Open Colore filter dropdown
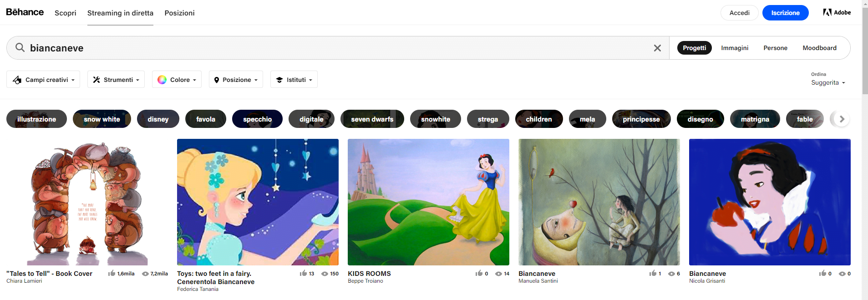 [177, 79]
